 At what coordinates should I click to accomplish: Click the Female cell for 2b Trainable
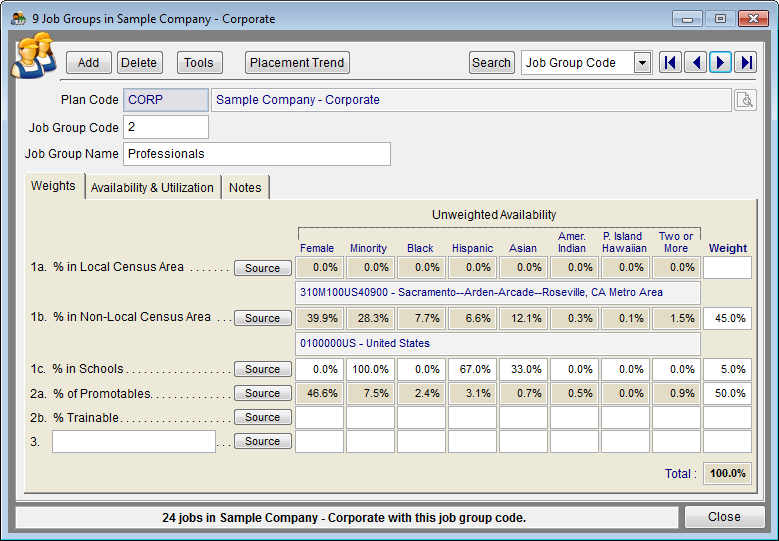click(319, 417)
